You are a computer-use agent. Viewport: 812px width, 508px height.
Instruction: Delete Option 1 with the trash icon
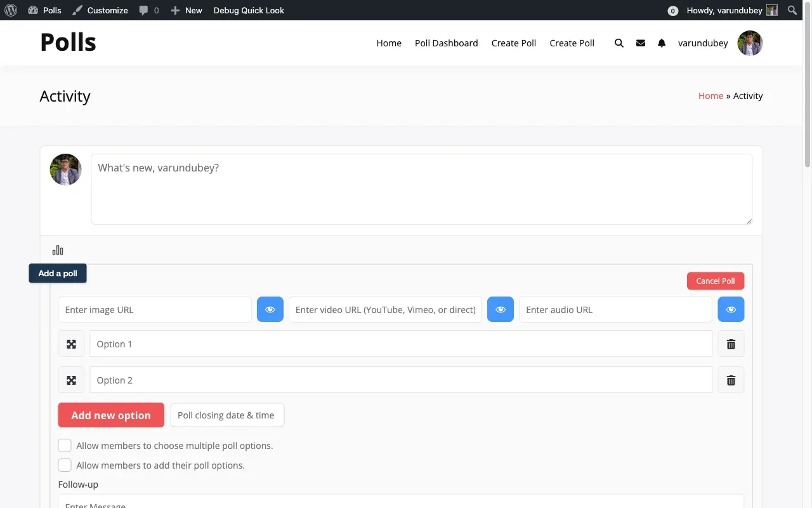[x=731, y=344]
